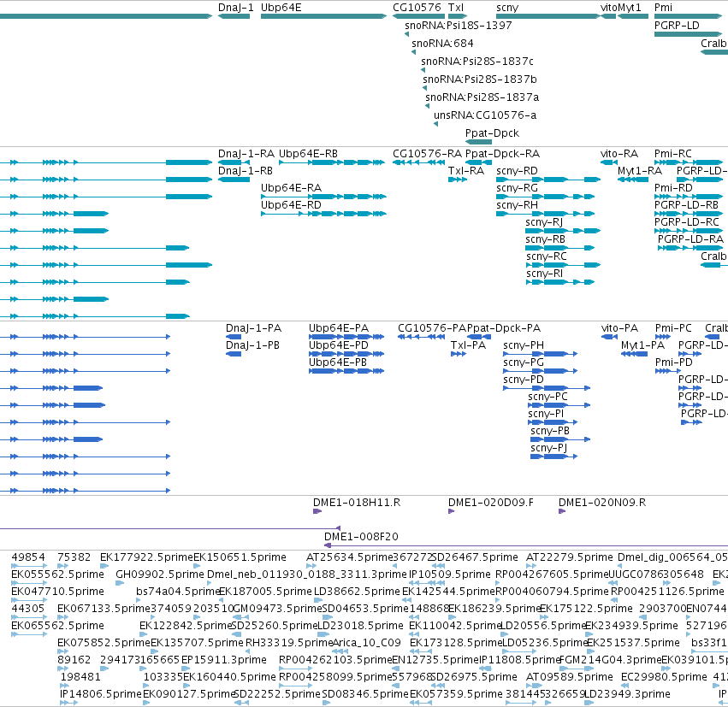This screenshot has width=728, height=707.
Task: Select the DnaJ-1-RB transcript
Action: [234, 180]
